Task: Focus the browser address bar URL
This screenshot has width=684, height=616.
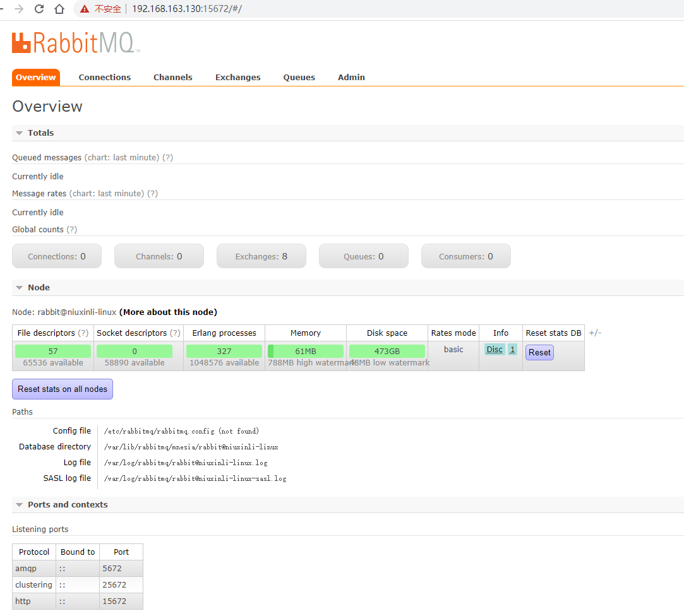Action: coord(187,9)
